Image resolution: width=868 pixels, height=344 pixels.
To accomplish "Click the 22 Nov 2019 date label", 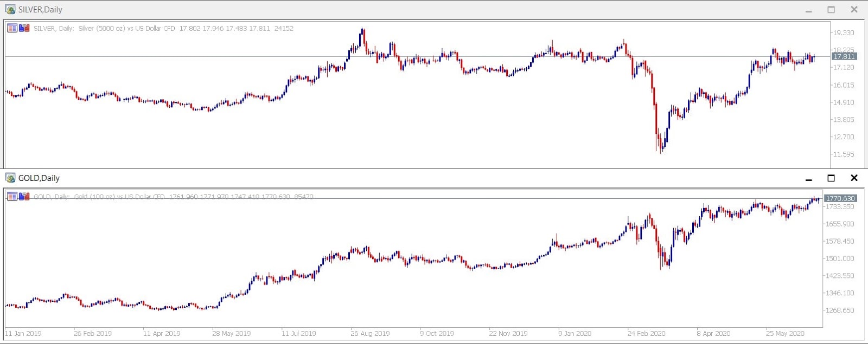I will click(x=508, y=334).
